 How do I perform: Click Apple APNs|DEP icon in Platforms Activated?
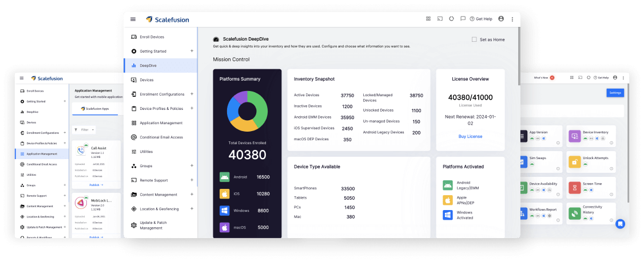pos(448,200)
